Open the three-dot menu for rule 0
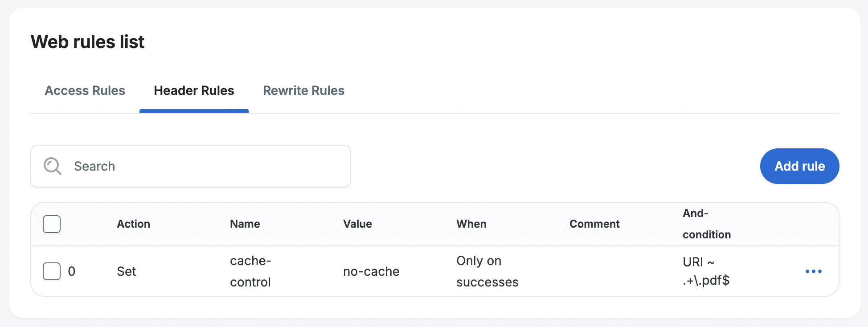The image size is (868, 327). point(813,271)
